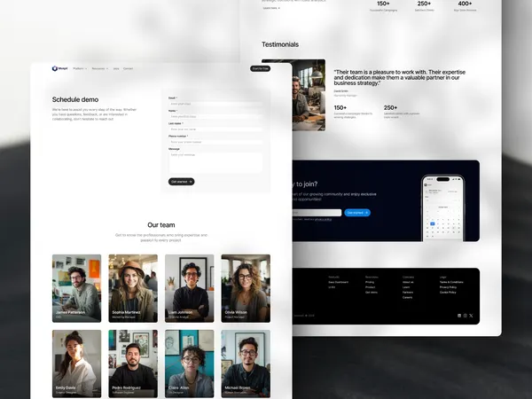Click the 400+ statistic at top

(x=465, y=4)
